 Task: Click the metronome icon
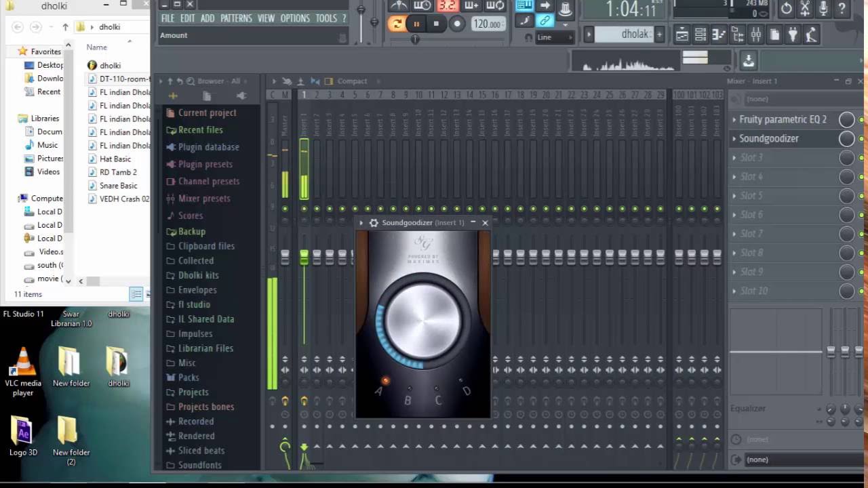click(x=399, y=5)
